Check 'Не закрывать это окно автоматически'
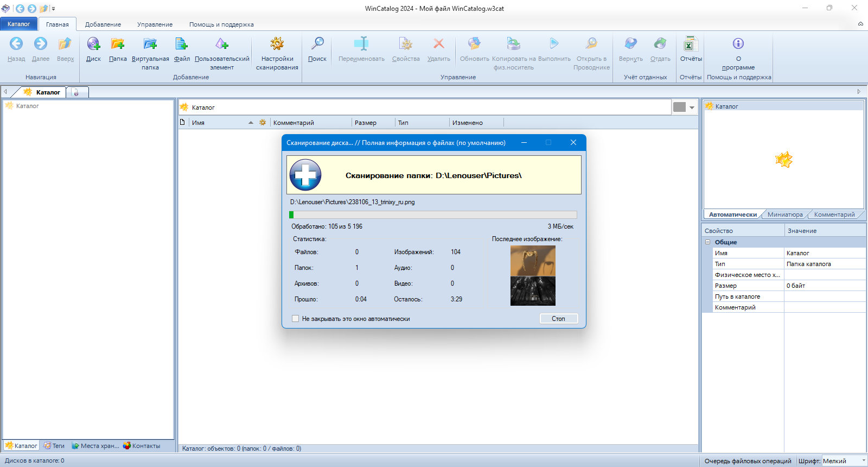The height and width of the screenshot is (467, 868). coord(296,319)
